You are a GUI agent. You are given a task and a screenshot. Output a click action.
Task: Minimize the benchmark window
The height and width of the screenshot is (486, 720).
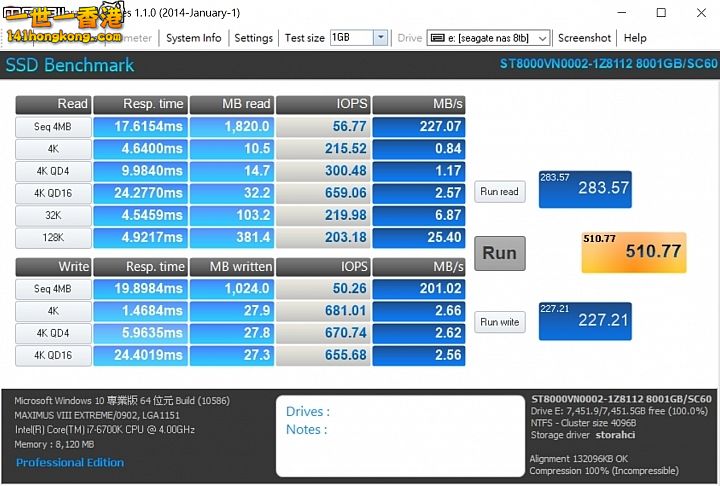click(621, 13)
